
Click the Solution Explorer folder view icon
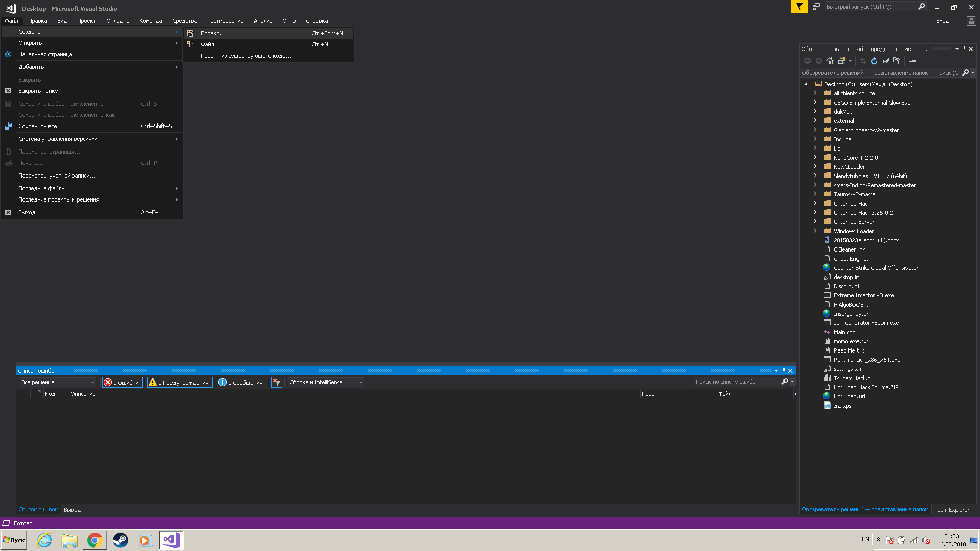click(841, 61)
